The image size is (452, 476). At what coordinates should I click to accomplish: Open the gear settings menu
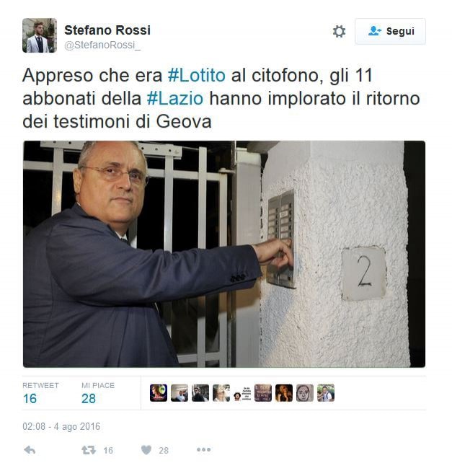[339, 31]
